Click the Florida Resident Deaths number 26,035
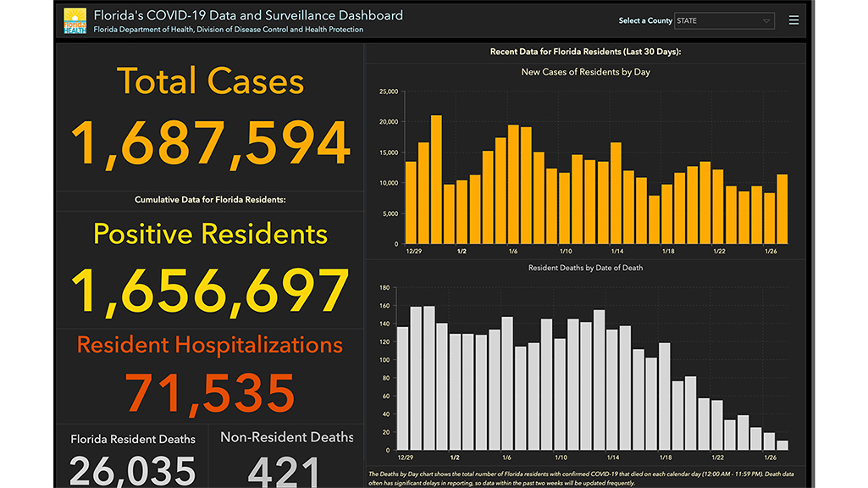Image resolution: width=868 pixels, height=488 pixels. (132, 471)
